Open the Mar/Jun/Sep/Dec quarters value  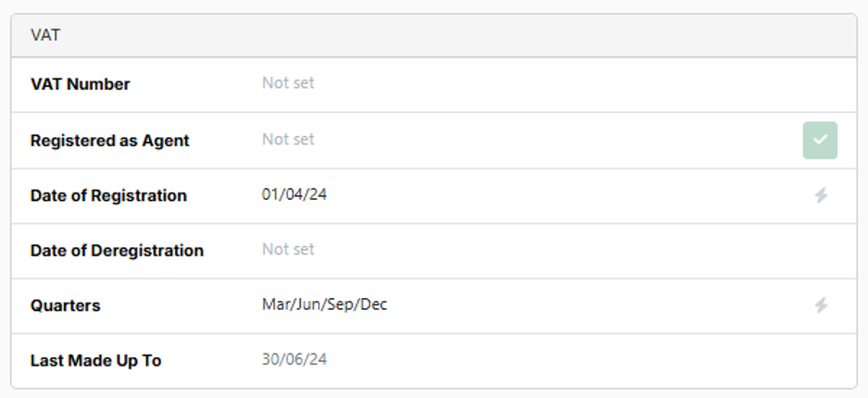[325, 305]
